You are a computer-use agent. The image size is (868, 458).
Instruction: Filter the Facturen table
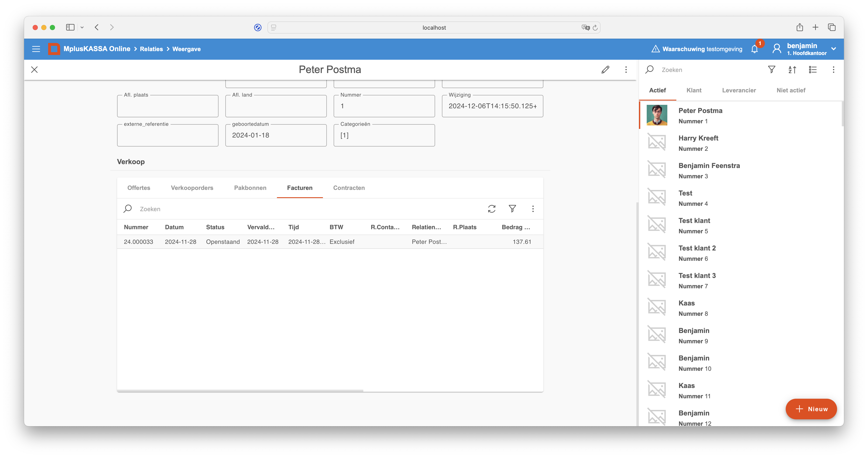click(x=512, y=209)
